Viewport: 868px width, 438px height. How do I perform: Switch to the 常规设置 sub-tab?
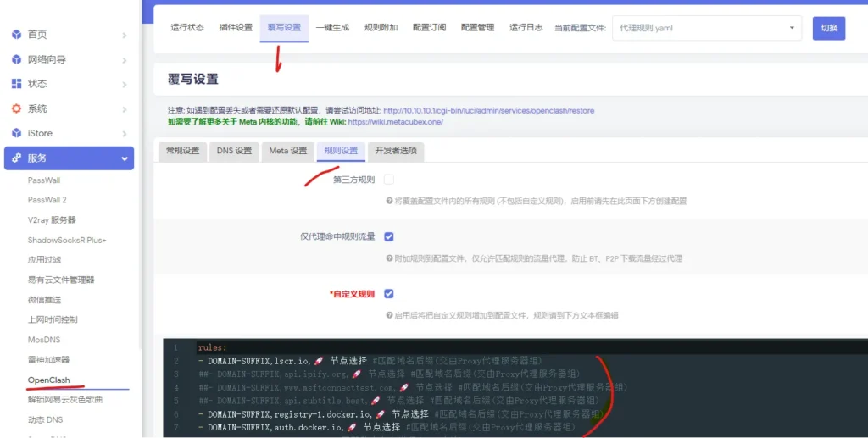point(183,151)
